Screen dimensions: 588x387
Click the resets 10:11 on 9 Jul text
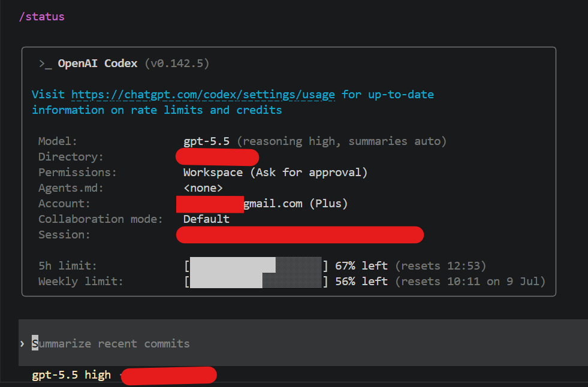pyautogui.click(x=471, y=282)
